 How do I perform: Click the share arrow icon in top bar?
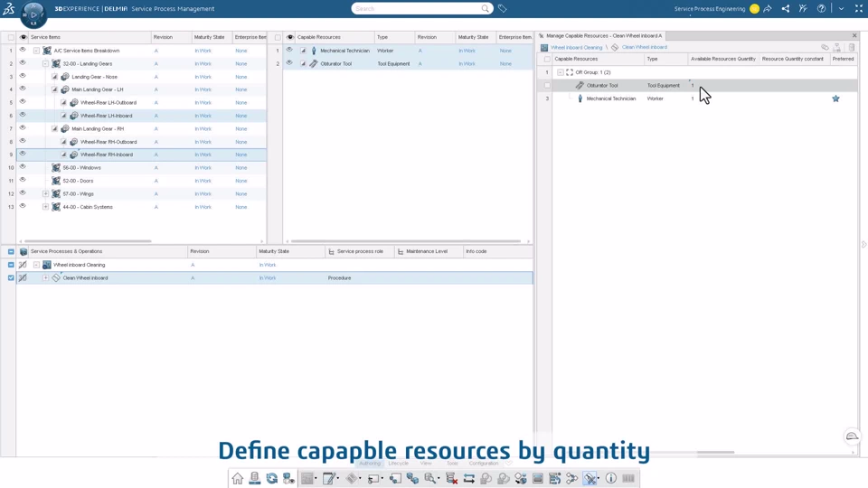tap(768, 8)
